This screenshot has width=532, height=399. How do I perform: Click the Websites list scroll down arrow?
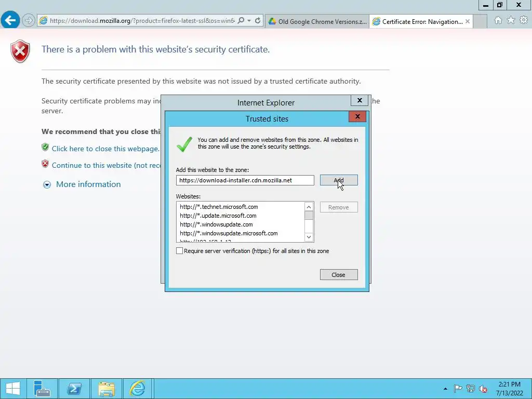coord(309,237)
